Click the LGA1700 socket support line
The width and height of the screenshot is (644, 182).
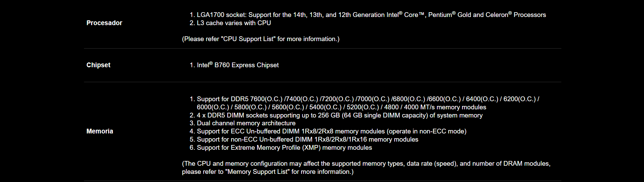click(x=371, y=15)
